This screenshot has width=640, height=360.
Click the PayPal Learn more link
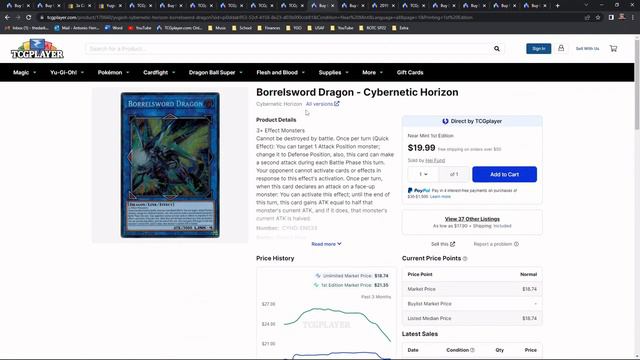440,197
